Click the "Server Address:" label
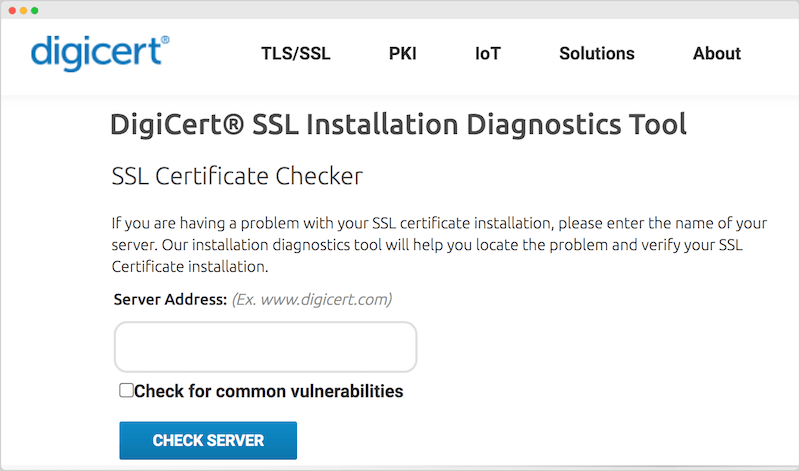The height and width of the screenshot is (471, 800). [x=170, y=300]
